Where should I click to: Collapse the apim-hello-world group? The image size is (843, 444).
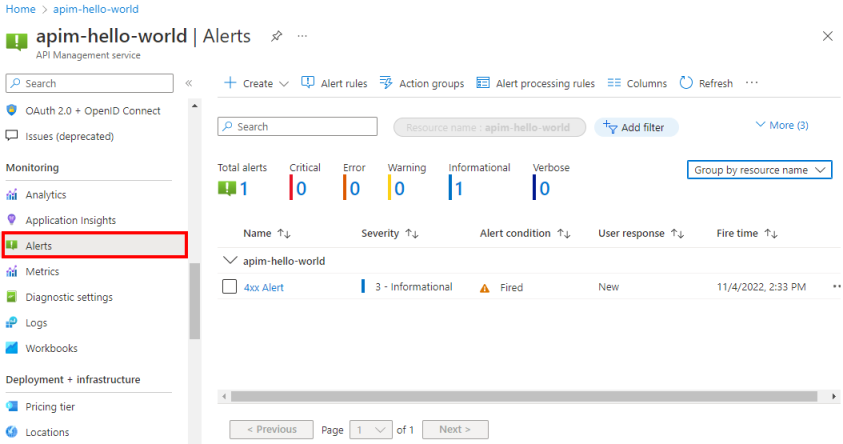point(230,261)
